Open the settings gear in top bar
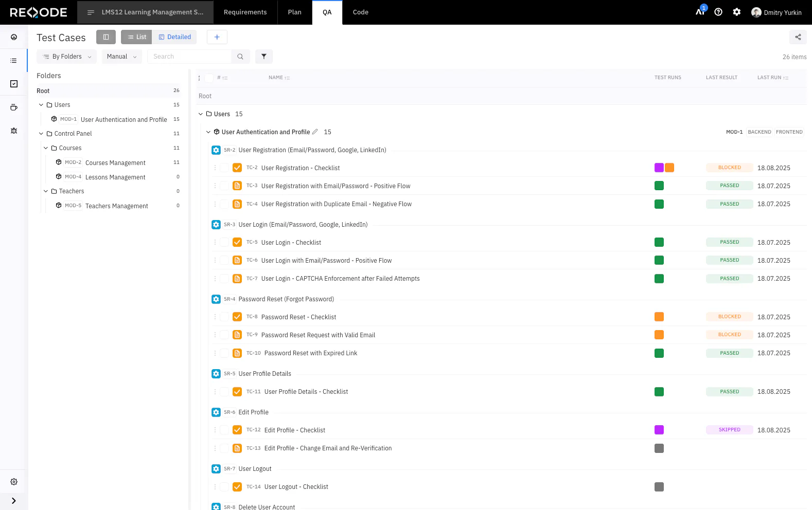This screenshot has width=812, height=510. tap(737, 12)
